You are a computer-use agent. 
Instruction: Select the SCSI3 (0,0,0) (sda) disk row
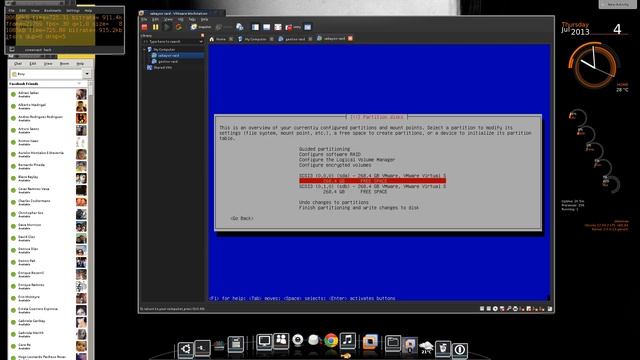[x=372, y=176]
